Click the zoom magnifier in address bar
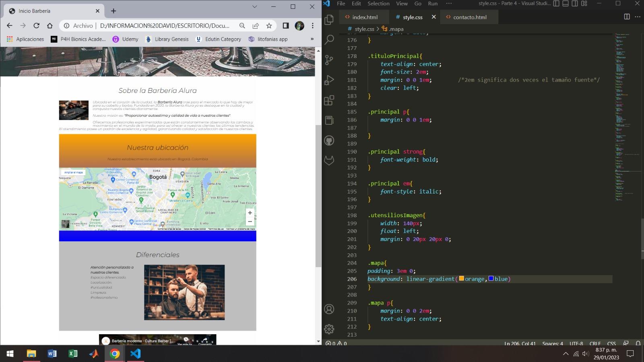The image size is (644, 362). pyautogui.click(x=242, y=26)
